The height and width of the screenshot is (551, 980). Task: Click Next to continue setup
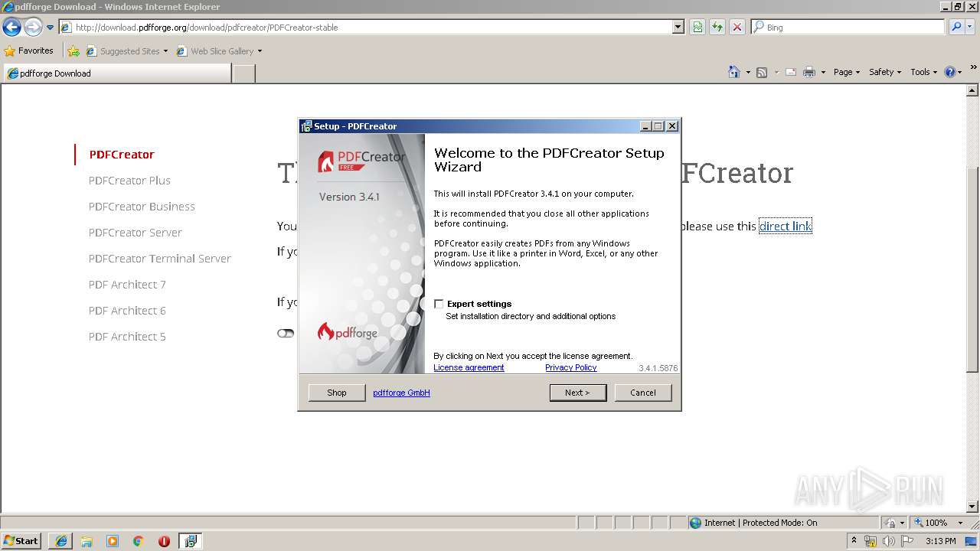(x=578, y=393)
